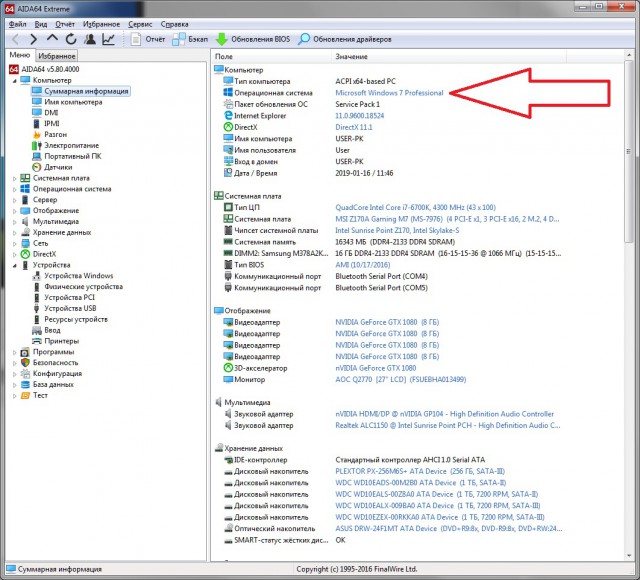
Task: Expand the Хранение данных tree node
Action: (15, 233)
